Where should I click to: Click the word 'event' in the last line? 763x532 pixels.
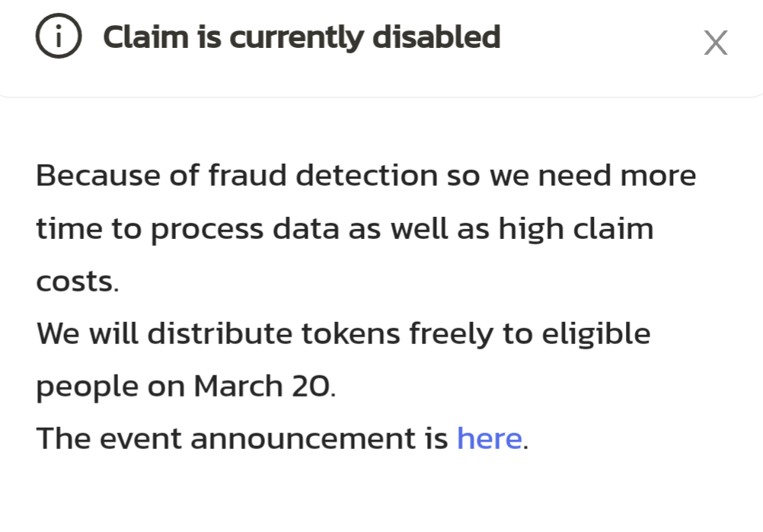[x=141, y=439]
